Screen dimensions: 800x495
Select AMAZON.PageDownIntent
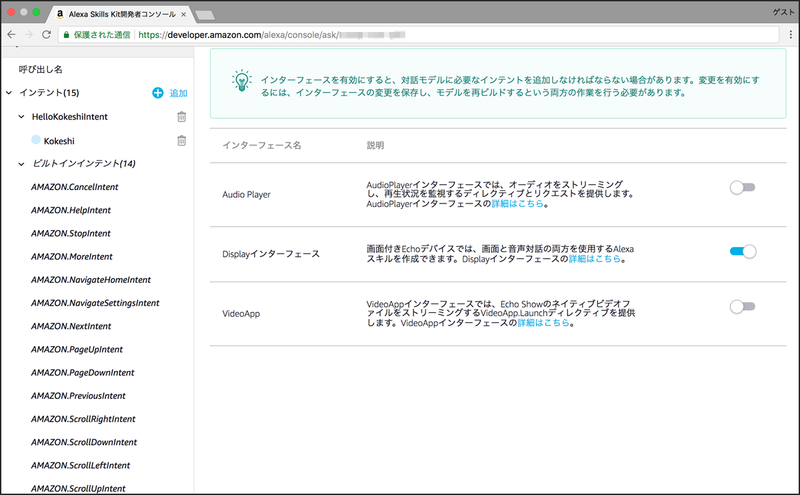tap(83, 373)
